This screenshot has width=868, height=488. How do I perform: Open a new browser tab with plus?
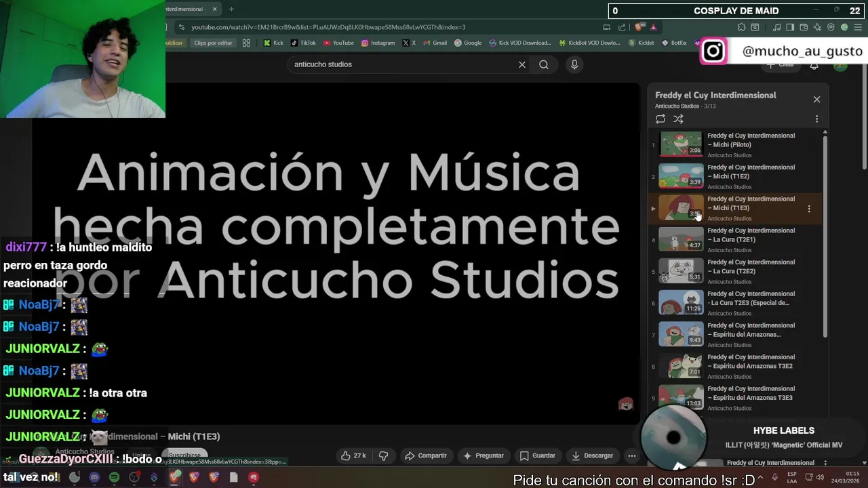pyautogui.click(x=231, y=9)
